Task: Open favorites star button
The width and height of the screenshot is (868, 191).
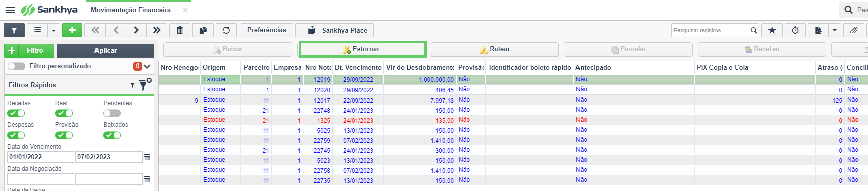Action: pyautogui.click(x=772, y=30)
